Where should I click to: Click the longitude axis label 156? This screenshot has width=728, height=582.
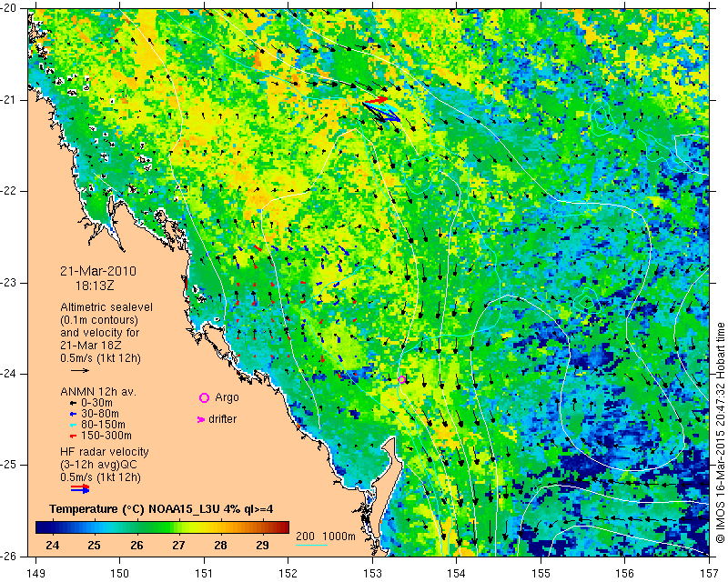point(625,574)
